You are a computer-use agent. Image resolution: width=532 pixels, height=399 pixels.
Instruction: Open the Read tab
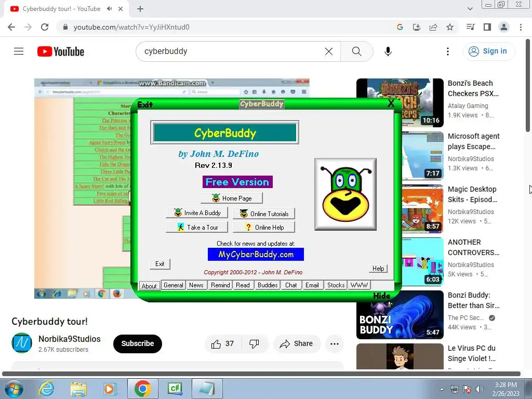pyautogui.click(x=243, y=285)
